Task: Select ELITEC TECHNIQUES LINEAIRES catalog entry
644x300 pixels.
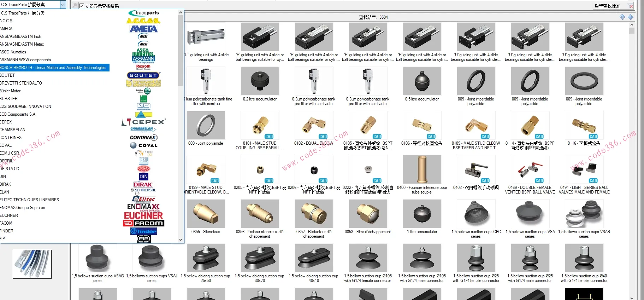Action: tap(30, 200)
